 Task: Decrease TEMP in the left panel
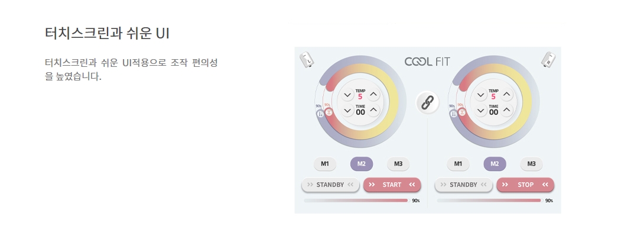pyautogui.click(x=347, y=95)
